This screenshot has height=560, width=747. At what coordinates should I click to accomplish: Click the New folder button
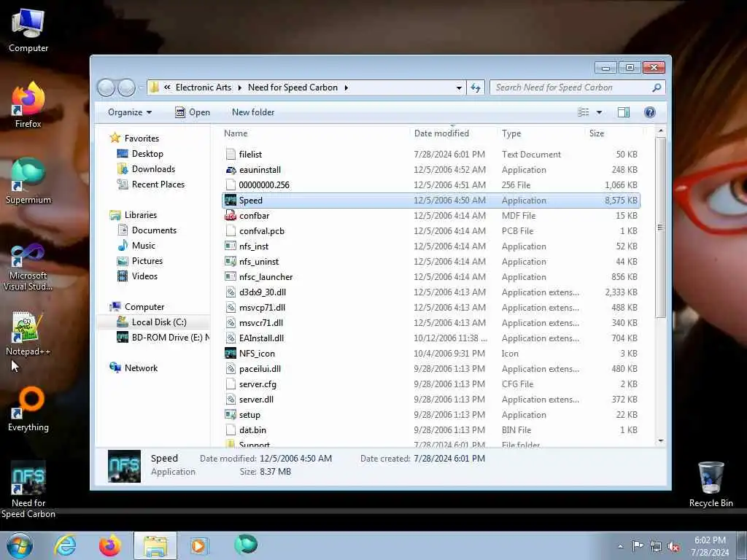point(253,112)
